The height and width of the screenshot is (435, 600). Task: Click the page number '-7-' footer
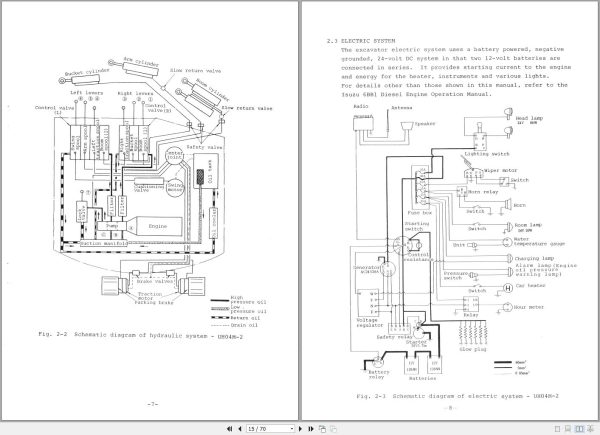click(152, 404)
